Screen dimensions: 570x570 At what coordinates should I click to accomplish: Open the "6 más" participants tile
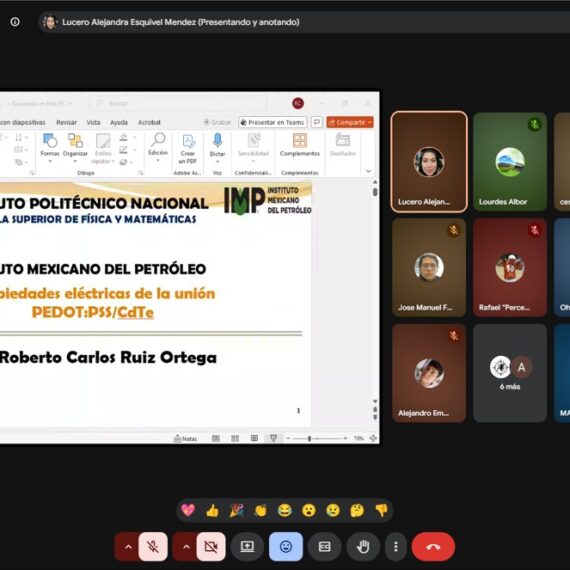click(510, 373)
